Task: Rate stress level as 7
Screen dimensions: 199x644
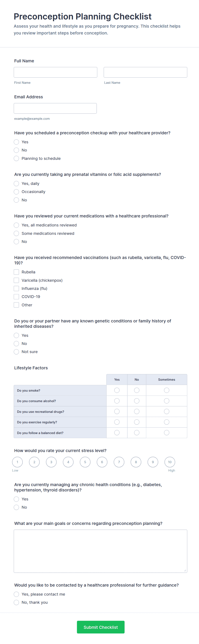Action: (x=119, y=462)
